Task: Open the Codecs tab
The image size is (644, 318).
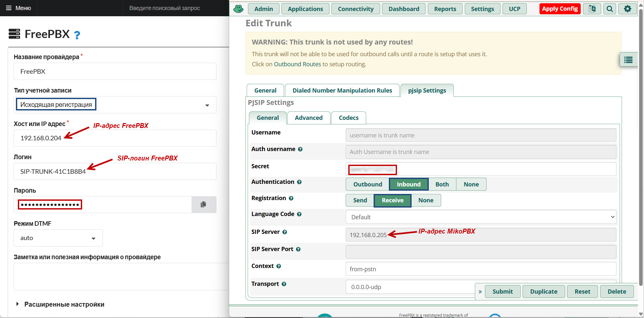Action: (x=348, y=118)
